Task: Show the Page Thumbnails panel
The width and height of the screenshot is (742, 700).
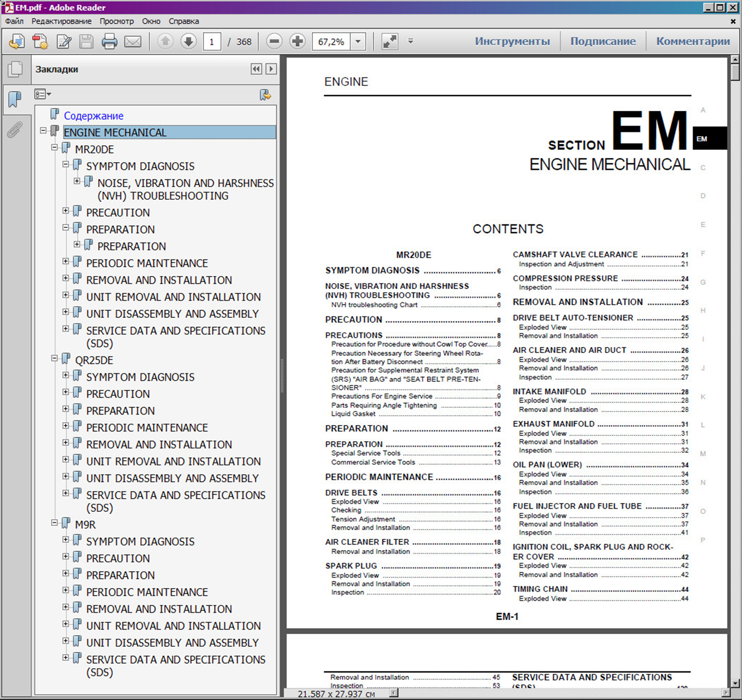Action: [15, 69]
